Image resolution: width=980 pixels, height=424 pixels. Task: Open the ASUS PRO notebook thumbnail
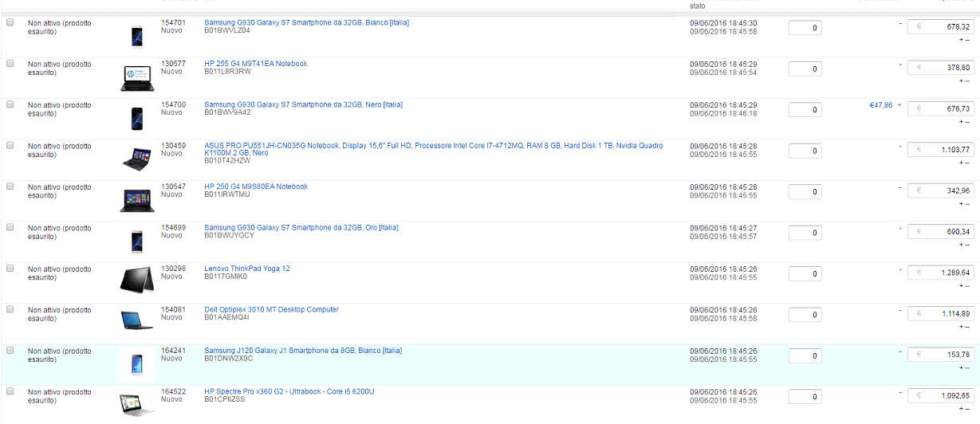[x=137, y=159]
